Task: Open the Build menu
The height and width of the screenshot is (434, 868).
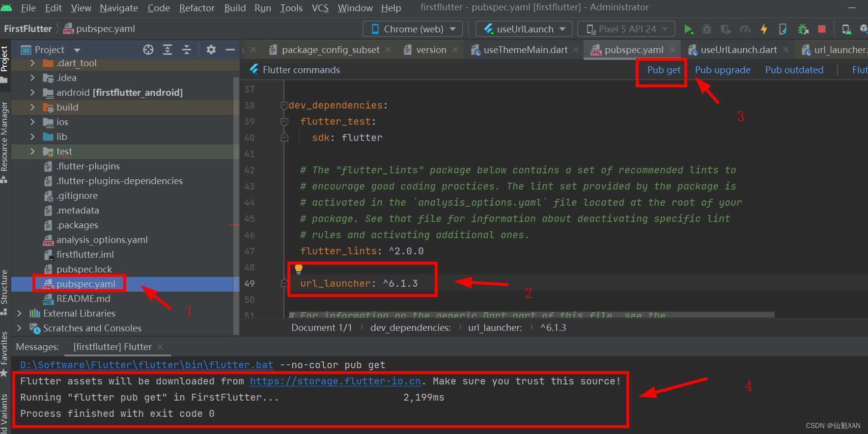Action: pyautogui.click(x=235, y=8)
